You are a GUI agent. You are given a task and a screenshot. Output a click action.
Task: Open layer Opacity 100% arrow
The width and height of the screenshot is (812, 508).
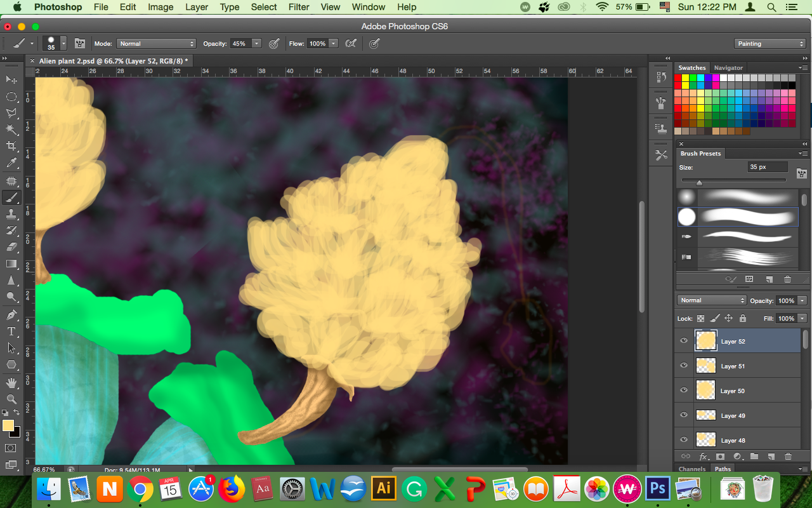tap(802, 300)
